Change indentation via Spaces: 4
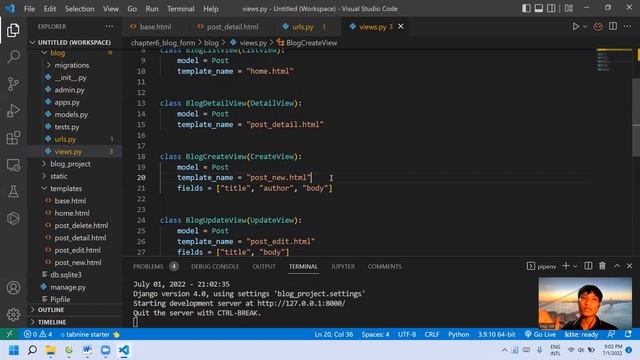 click(376, 334)
